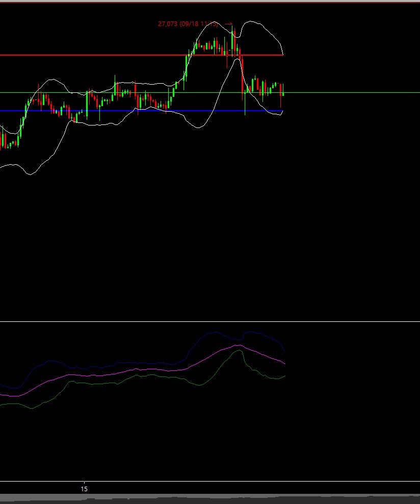Click the small red arrow beside the high label

[x=228, y=23]
